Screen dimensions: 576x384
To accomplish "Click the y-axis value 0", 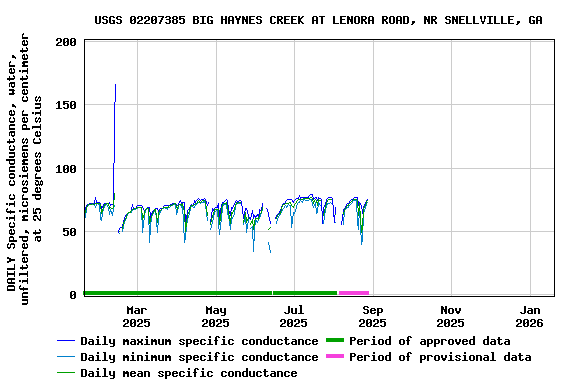I will click(x=73, y=295).
